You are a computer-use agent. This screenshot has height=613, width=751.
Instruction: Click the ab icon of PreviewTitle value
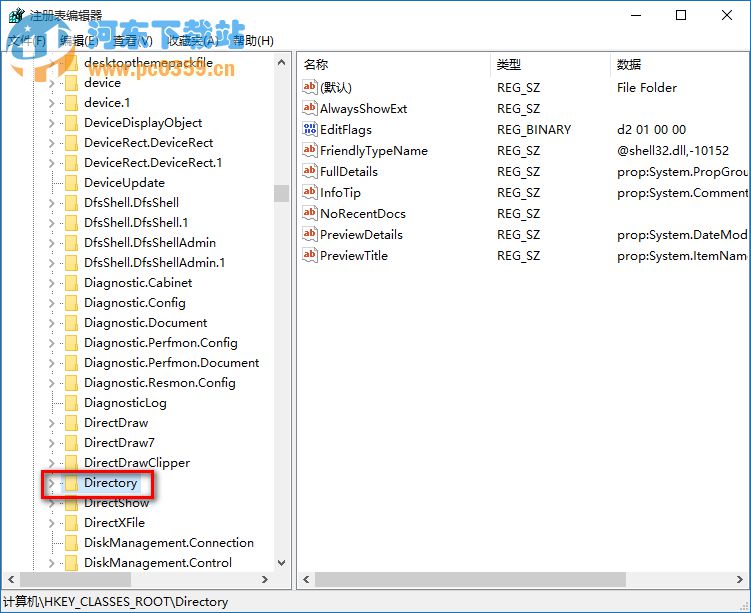click(309, 256)
